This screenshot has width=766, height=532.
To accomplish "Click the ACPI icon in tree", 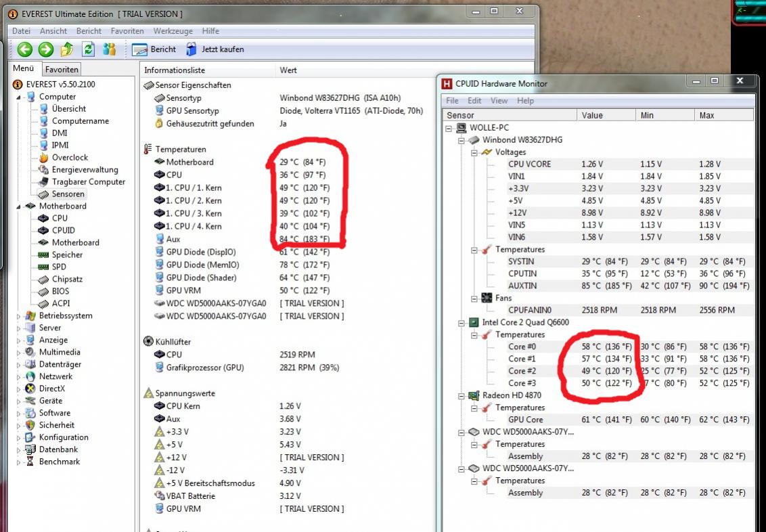I will click(x=43, y=303).
